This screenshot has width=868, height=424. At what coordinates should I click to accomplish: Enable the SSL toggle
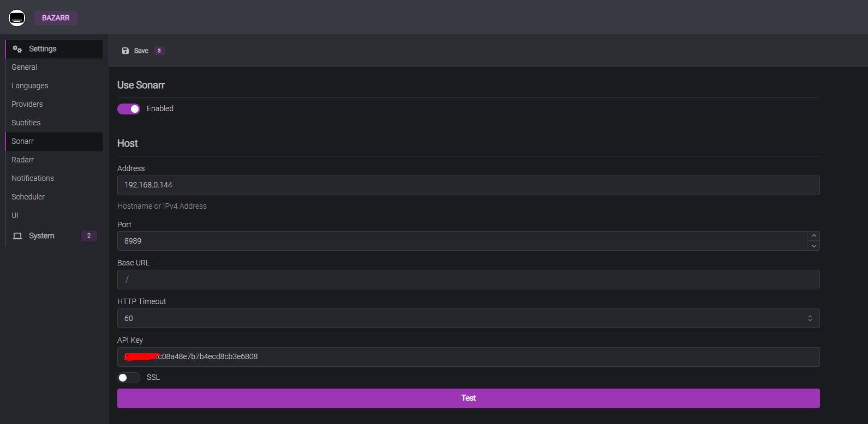(129, 378)
